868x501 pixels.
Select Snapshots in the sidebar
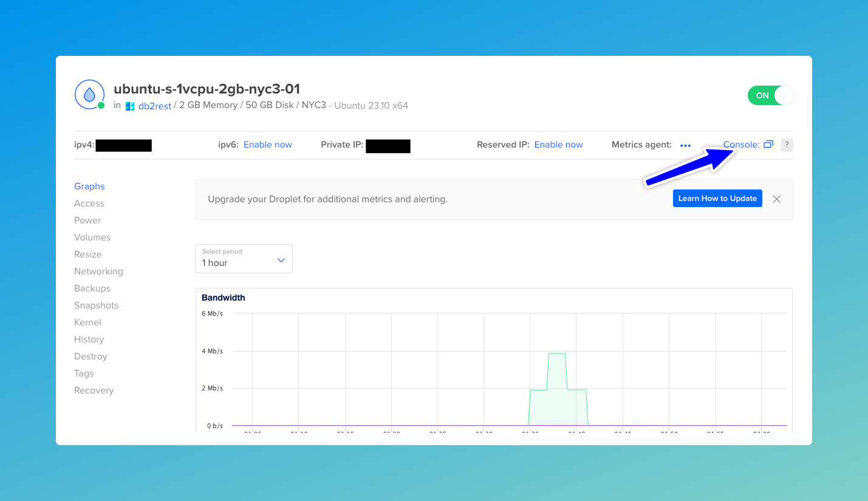[x=96, y=305]
